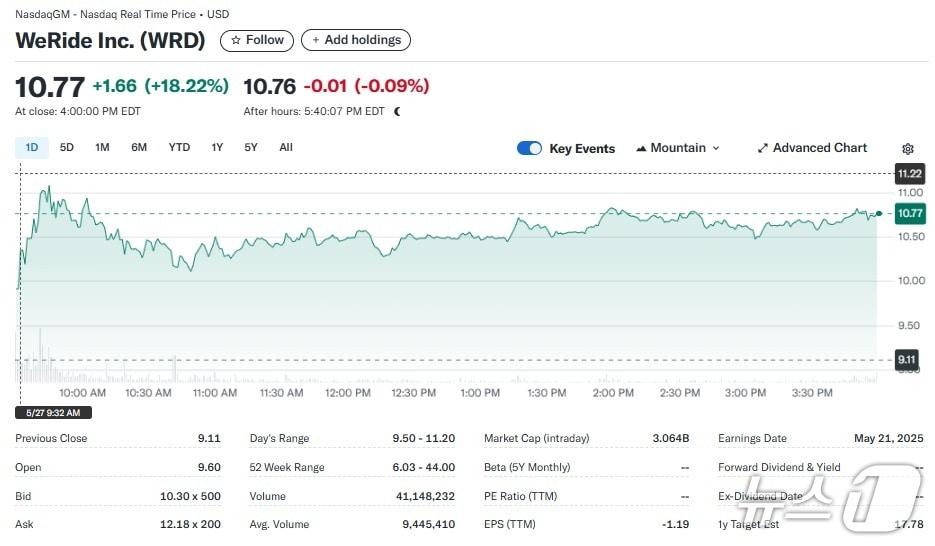View the 5Y chart range
The height and width of the screenshot is (546, 935).
251,148
